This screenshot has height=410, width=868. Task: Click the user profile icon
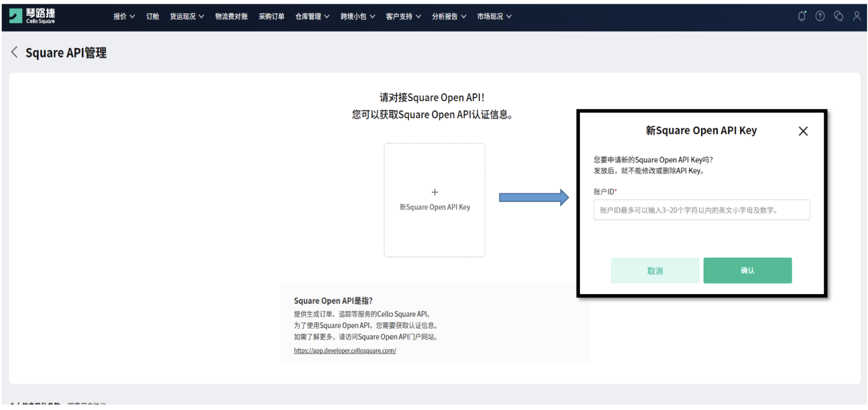857,16
